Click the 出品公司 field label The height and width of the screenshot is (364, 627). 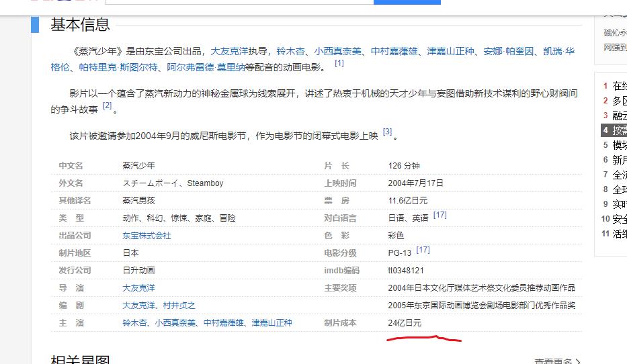tap(75, 235)
